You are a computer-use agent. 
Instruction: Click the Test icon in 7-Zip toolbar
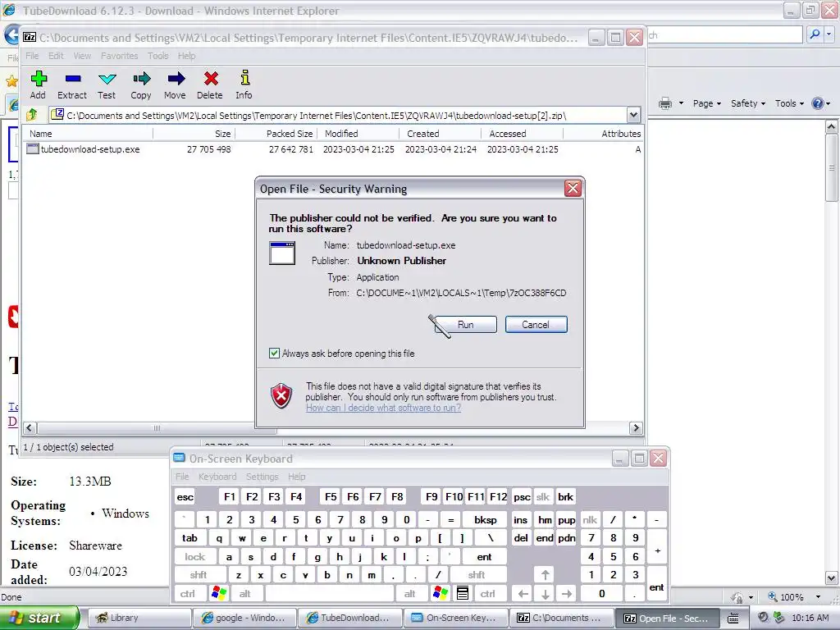(107, 80)
